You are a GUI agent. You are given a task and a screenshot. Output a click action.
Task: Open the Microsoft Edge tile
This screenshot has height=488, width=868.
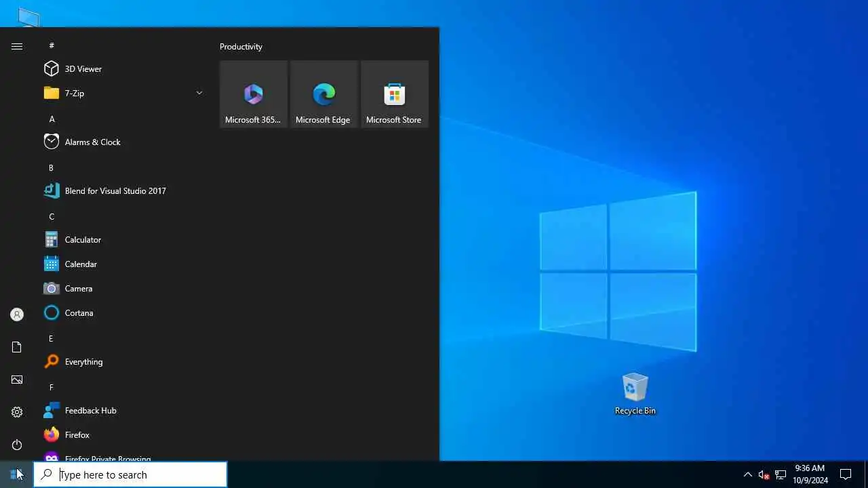click(x=324, y=94)
